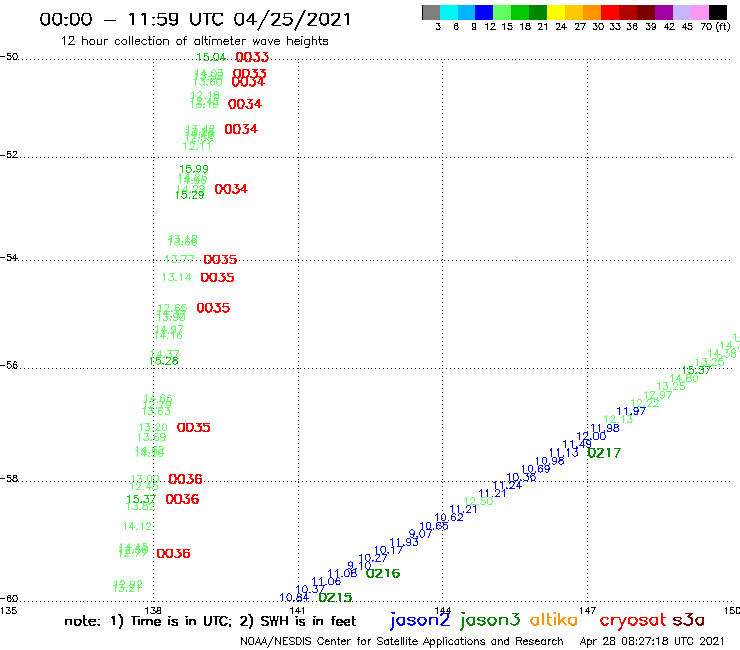
Task: Click the blue wave height '11.93'
Action: [x=404, y=542]
